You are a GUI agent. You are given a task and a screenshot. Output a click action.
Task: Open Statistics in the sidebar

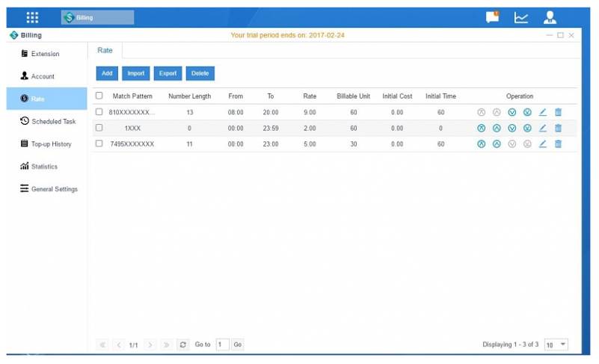pos(44,167)
